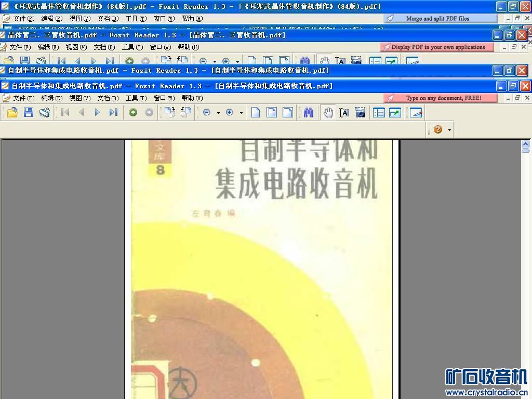The height and width of the screenshot is (399, 532).
Task: Toggle the navigation panel layout icon
Action: [x=379, y=112]
